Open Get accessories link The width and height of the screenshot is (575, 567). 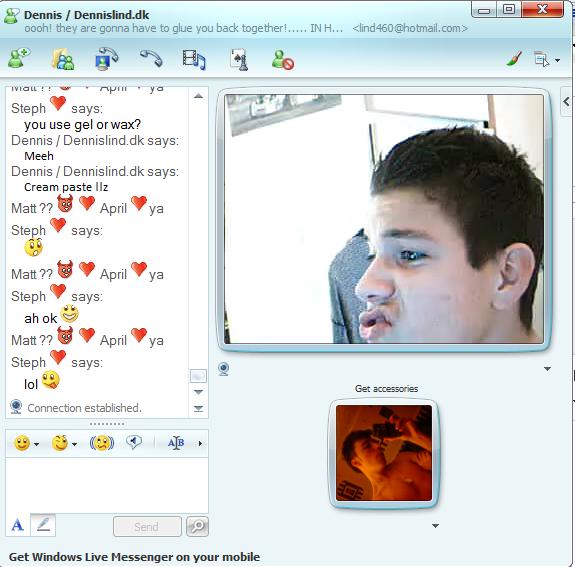coord(386,388)
